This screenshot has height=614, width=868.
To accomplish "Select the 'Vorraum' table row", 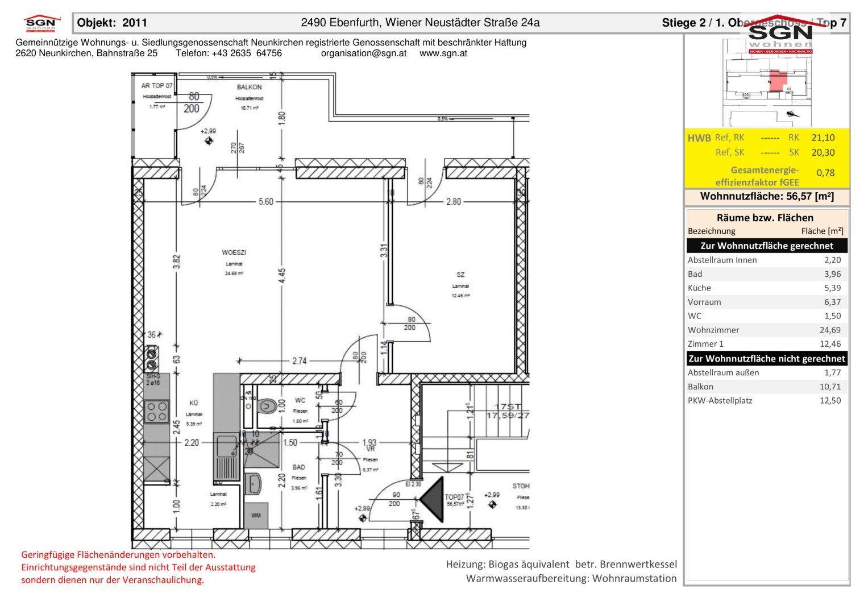I will (x=767, y=302).
